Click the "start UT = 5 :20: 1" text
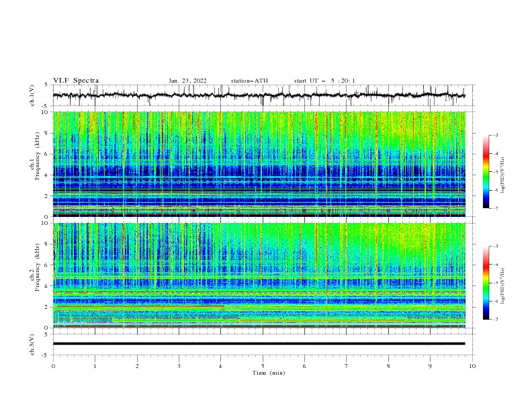This screenshot has height=411, width=532. tap(324, 81)
